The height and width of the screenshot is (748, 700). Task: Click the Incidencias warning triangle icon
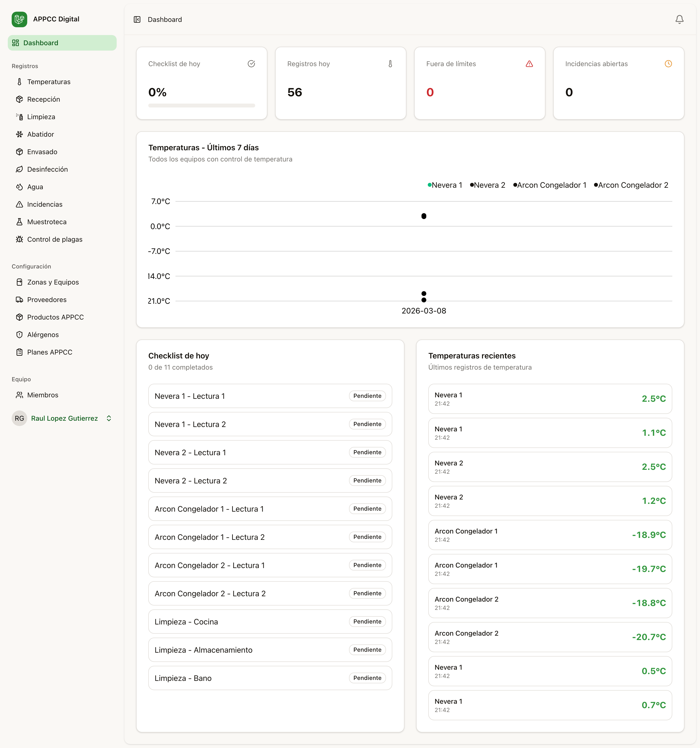click(x=19, y=204)
